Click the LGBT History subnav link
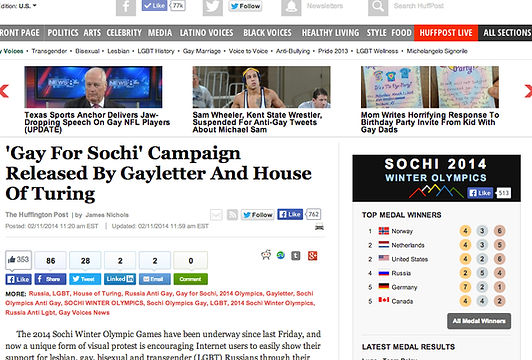 [x=156, y=51]
